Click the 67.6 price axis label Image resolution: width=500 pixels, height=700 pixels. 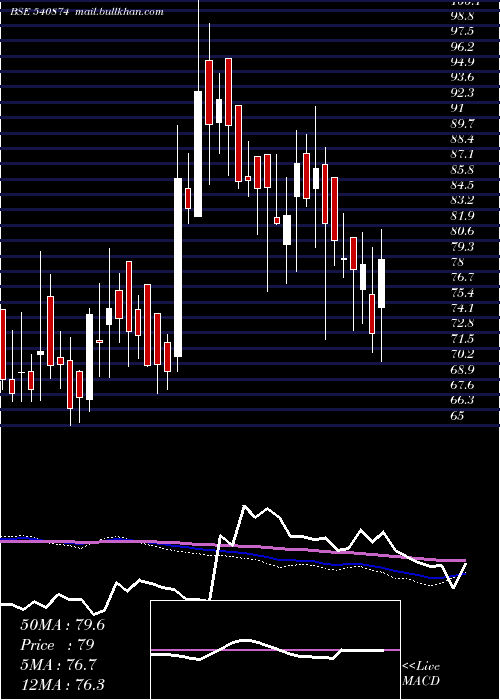(462, 385)
